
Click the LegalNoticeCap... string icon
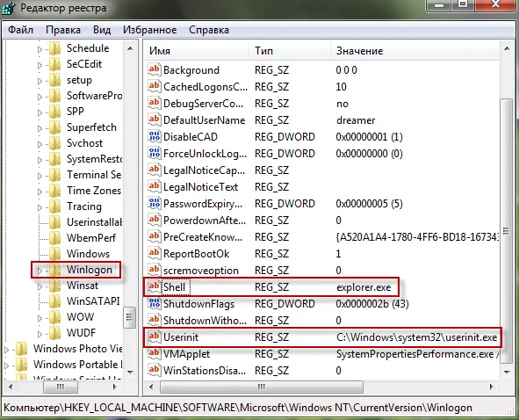[x=154, y=170]
